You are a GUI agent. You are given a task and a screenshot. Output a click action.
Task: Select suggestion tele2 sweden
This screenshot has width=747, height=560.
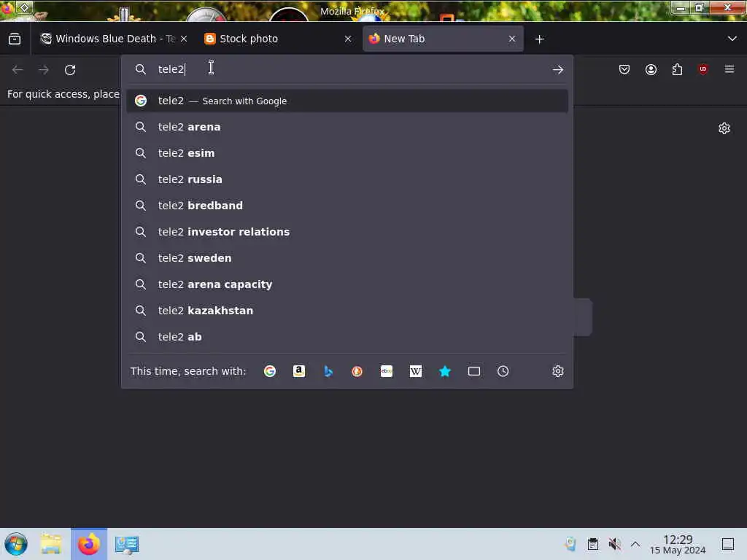[347, 258]
